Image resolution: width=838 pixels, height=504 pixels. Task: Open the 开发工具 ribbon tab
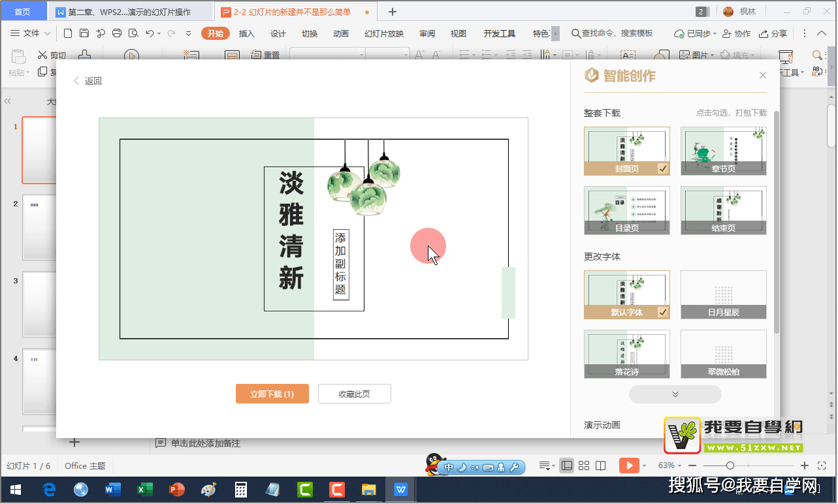coord(500,33)
